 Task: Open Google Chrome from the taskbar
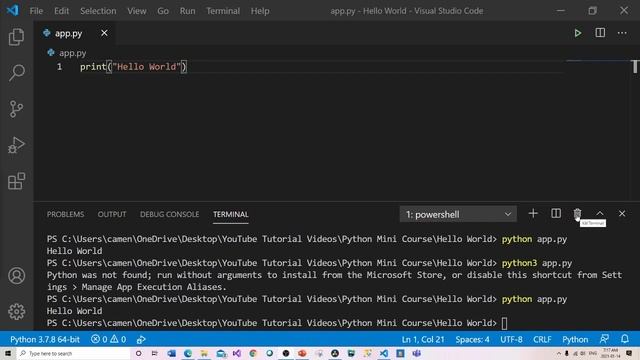(253, 353)
